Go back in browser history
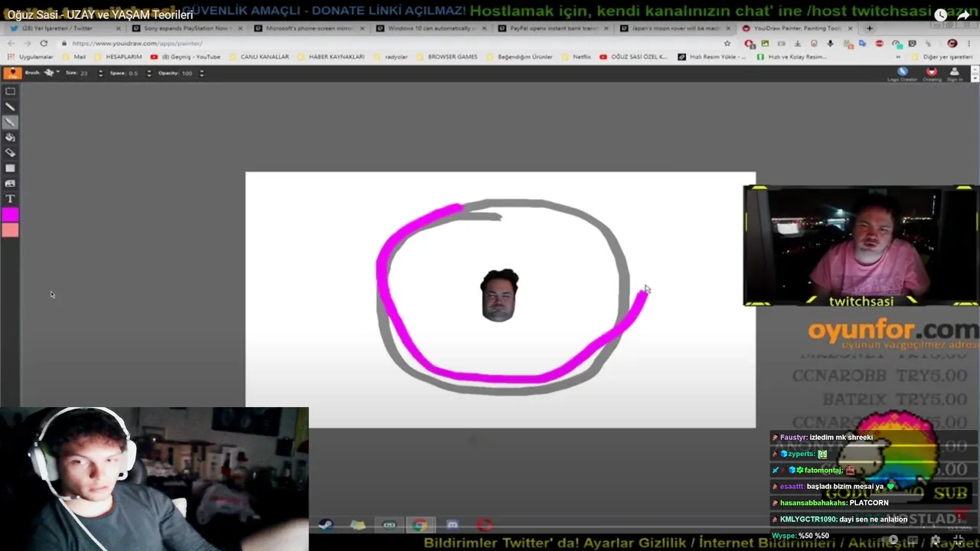The image size is (980, 551). [x=11, y=44]
